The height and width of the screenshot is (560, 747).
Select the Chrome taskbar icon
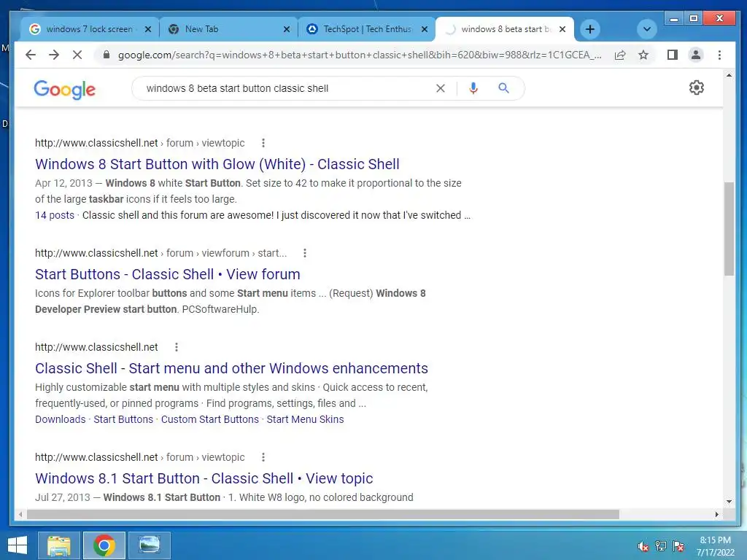click(104, 545)
